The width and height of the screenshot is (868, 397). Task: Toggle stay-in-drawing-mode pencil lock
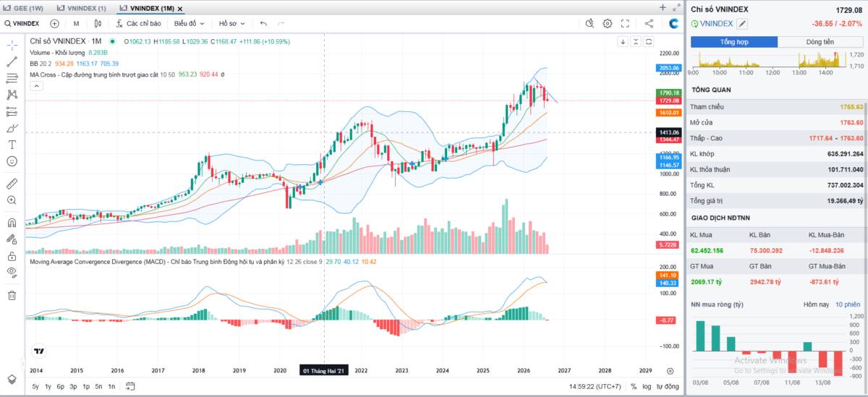tap(12, 239)
